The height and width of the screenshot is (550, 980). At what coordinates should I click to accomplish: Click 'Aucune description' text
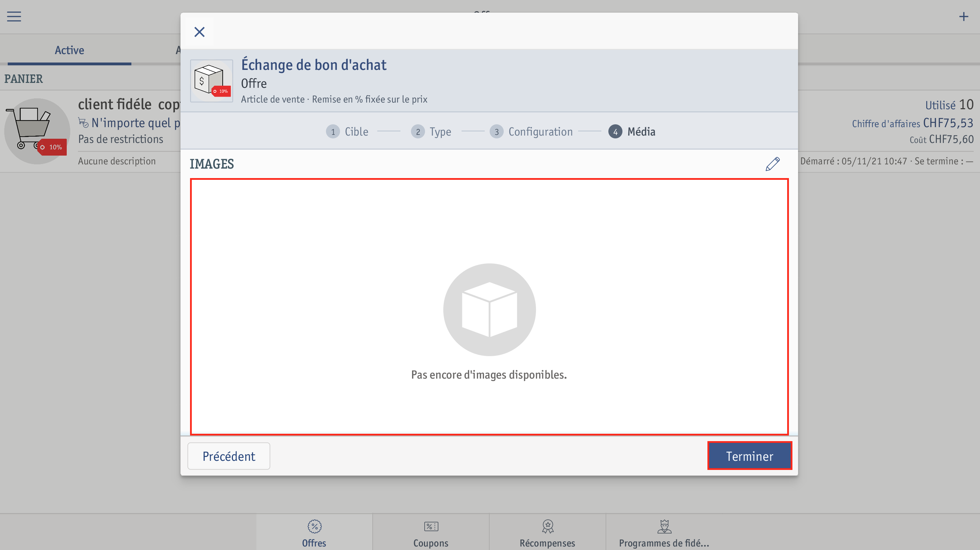pos(117,161)
